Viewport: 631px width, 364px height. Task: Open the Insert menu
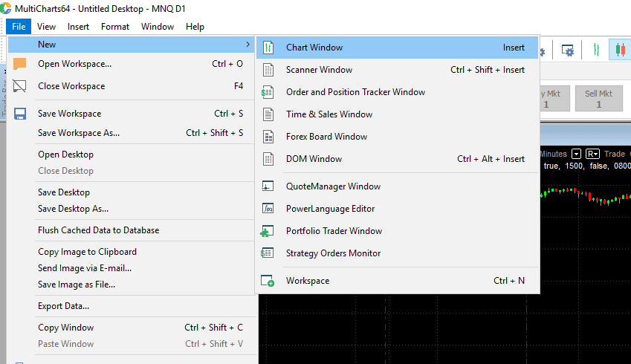point(78,27)
